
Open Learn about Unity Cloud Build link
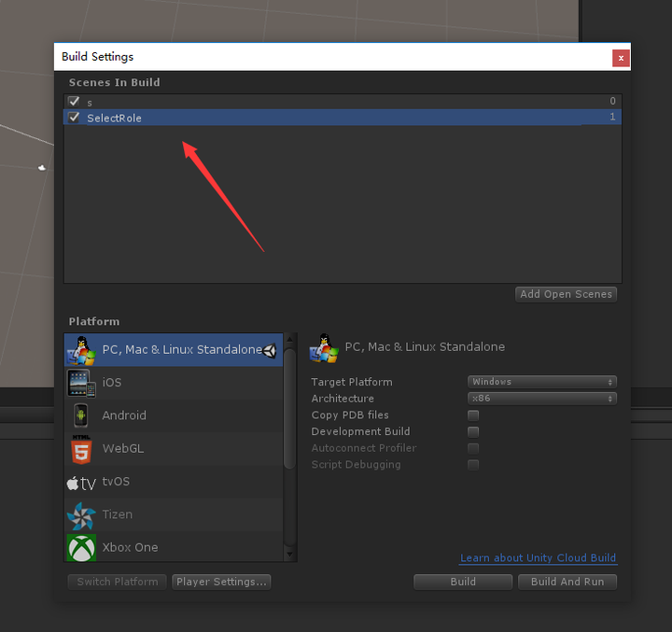coord(538,558)
